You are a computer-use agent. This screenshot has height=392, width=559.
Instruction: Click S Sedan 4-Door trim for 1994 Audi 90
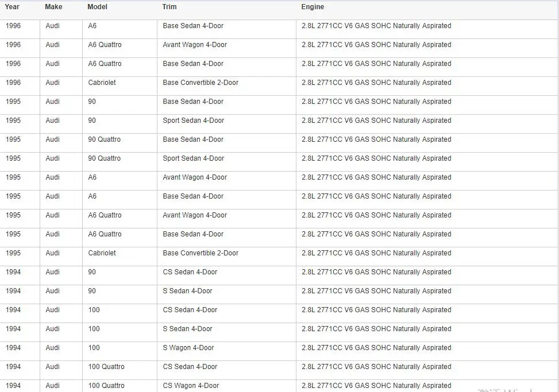[x=187, y=291]
